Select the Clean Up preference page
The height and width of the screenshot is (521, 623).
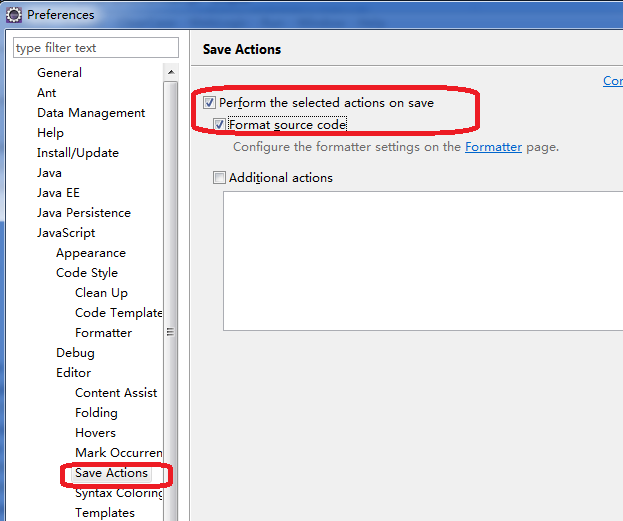point(101,293)
